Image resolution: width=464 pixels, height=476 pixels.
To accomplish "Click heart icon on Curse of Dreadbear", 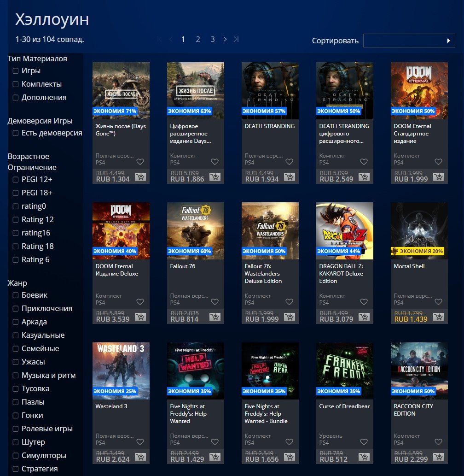I will click(x=364, y=442).
